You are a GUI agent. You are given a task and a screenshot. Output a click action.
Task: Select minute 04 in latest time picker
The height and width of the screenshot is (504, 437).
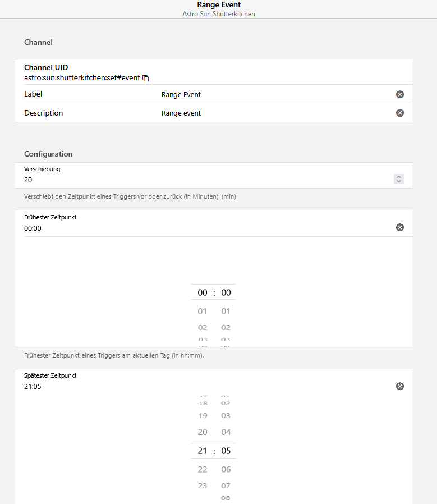coord(226,432)
